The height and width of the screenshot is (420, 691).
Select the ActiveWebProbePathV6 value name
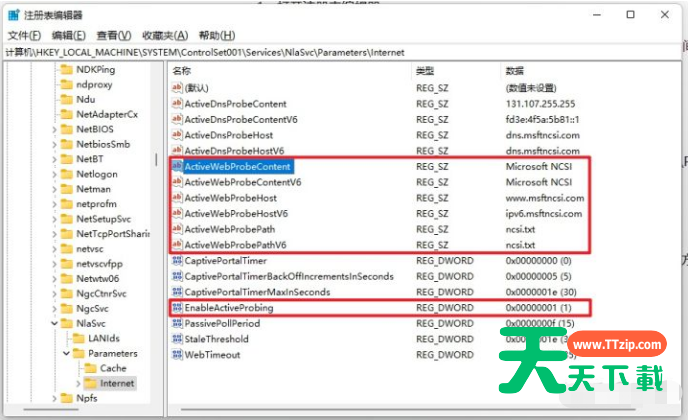pyautogui.click(x=235, y=245)
